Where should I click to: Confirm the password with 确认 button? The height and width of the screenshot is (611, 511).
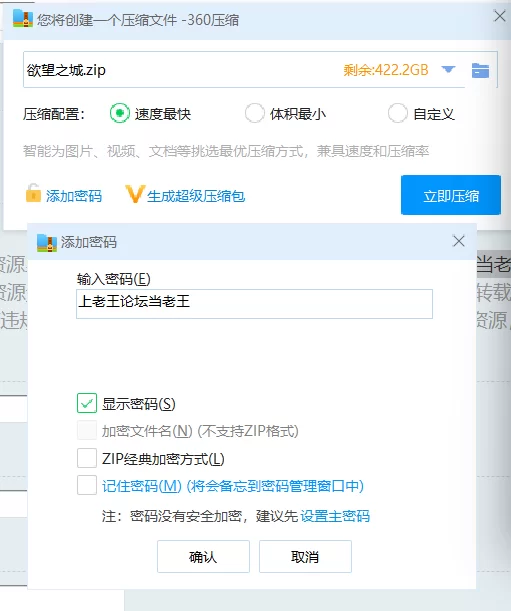[x=203, y=556]
